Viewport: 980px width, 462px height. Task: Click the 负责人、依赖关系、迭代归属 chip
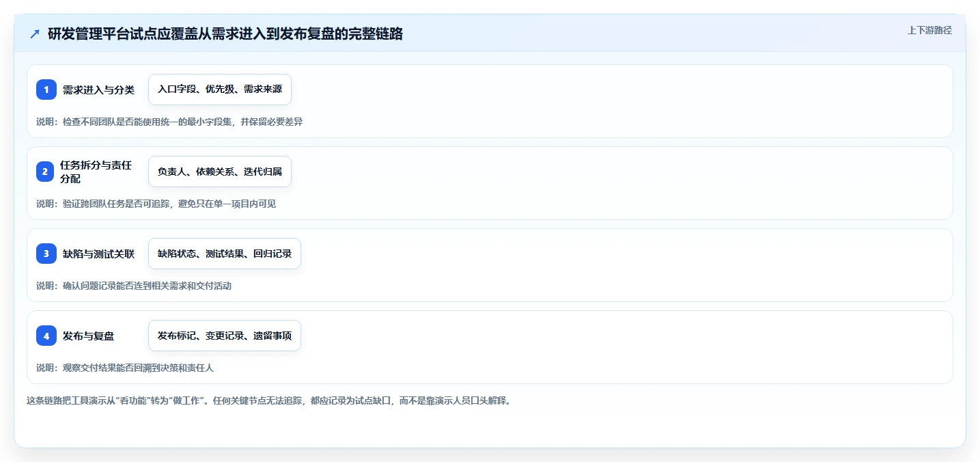point(220,172)
